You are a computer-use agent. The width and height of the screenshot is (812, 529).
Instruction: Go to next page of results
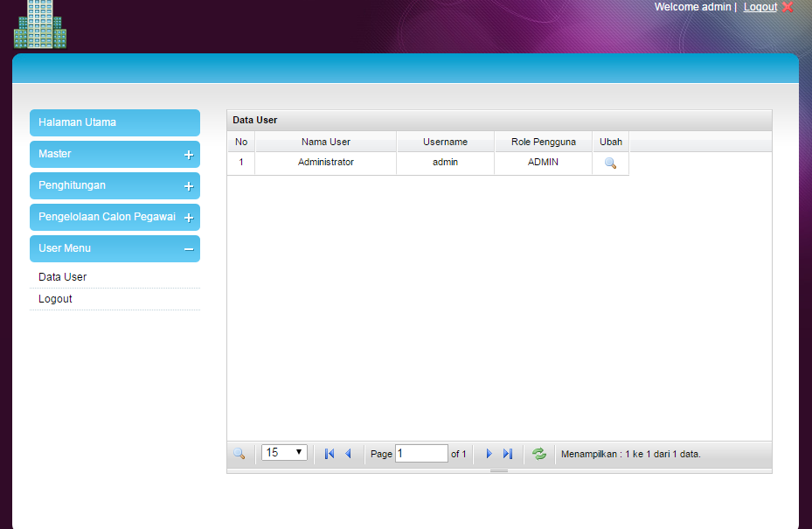pos(489,454)
